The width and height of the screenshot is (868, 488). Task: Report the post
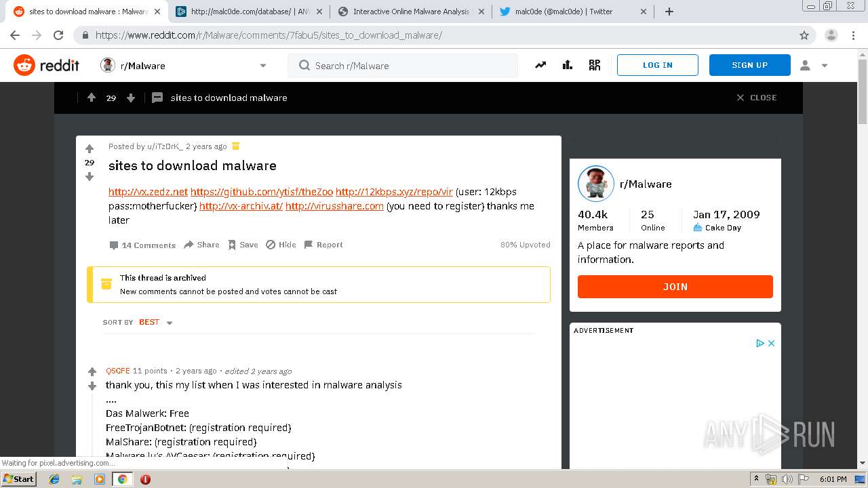(323, 245)
